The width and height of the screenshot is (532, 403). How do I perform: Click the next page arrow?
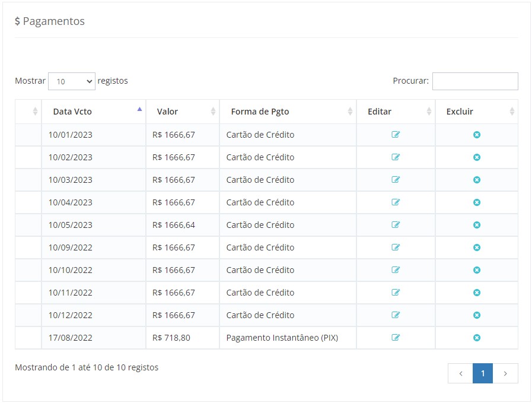(505, 373)
